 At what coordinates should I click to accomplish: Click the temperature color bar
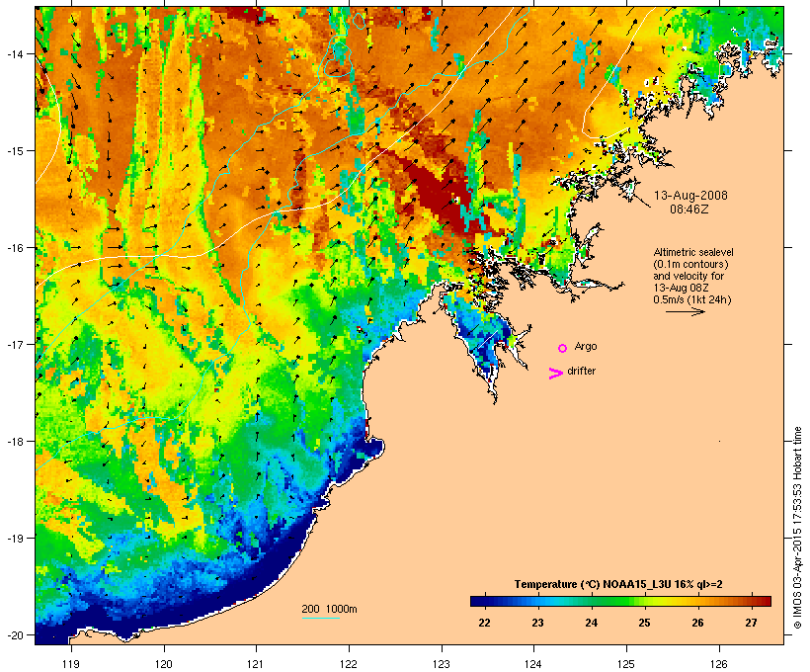pyautogui.click(x=620, y=601)
